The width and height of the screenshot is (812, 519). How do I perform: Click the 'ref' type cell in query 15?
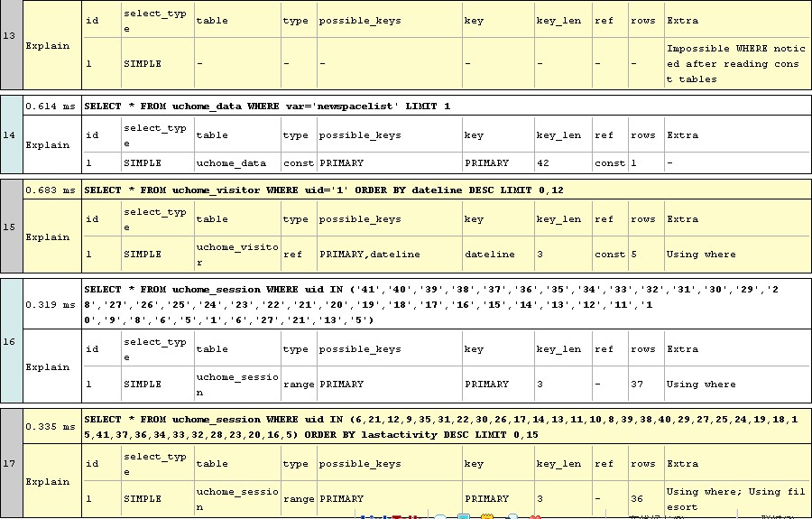click(299, 255)
